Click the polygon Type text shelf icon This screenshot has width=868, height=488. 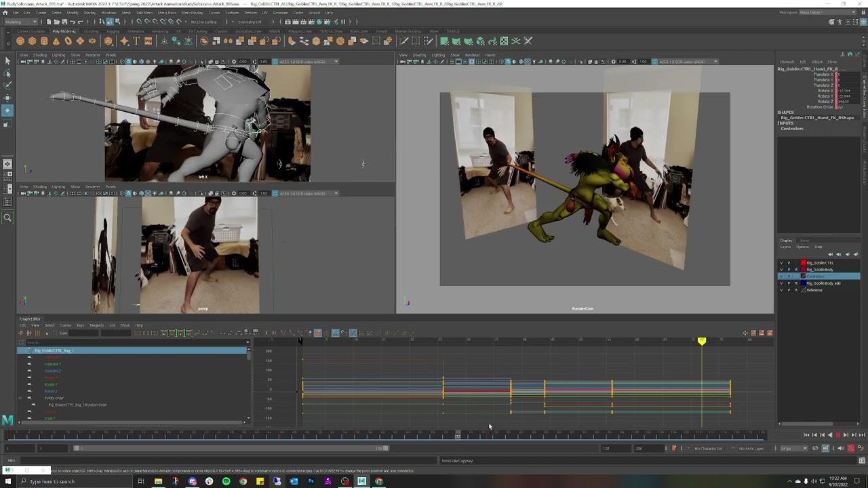click(x=136, y=41)
